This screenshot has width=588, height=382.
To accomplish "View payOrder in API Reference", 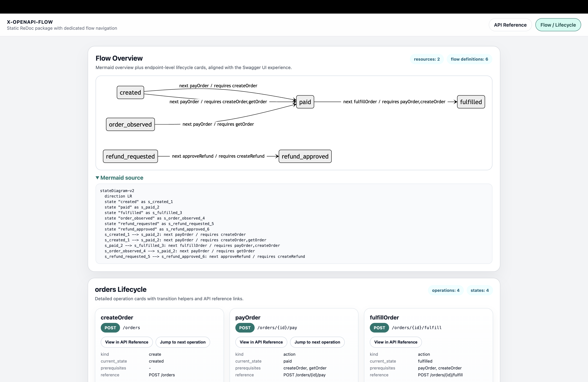I will (x=261, y=342).
